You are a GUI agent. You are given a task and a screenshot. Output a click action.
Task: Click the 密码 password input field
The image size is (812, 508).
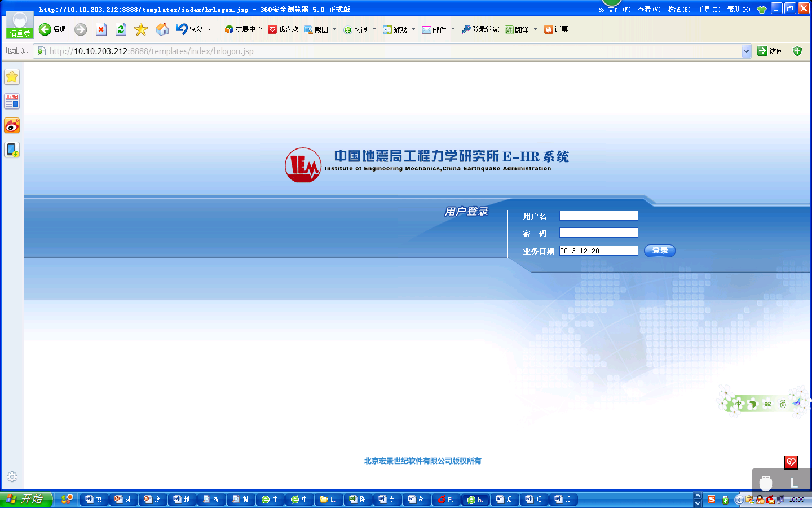[599, 233]
